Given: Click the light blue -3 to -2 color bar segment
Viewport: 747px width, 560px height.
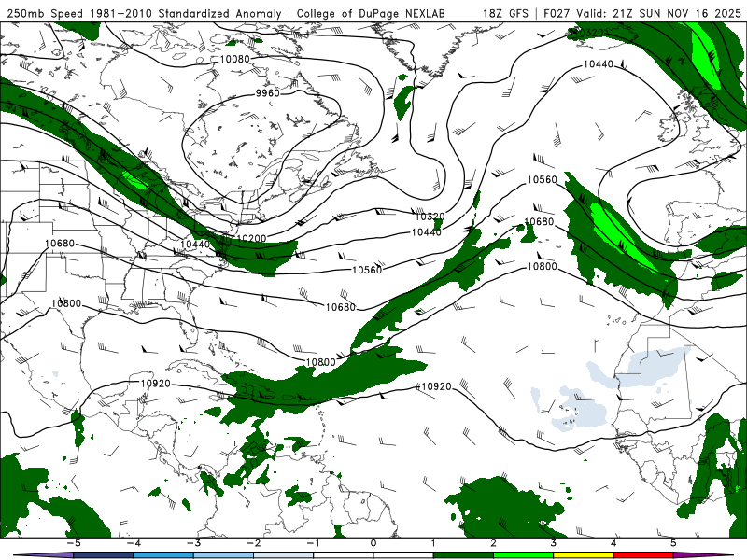Looking at the screenshot, I should [223, 555].
